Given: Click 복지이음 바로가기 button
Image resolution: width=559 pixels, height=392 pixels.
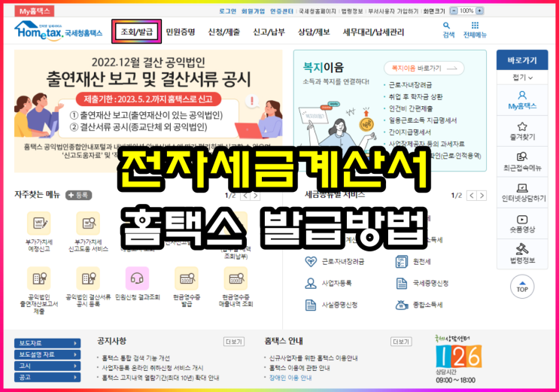Looking at the screenshot, I should pos(424,68).
